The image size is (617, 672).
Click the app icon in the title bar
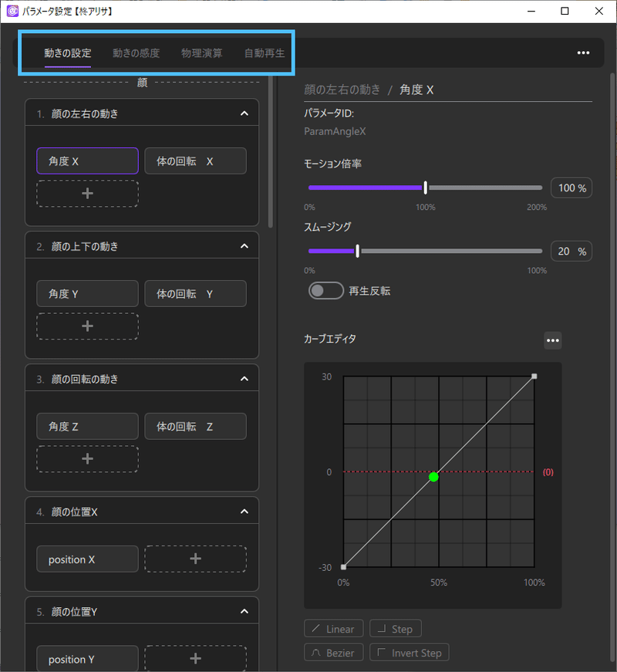tap(12, 11)
